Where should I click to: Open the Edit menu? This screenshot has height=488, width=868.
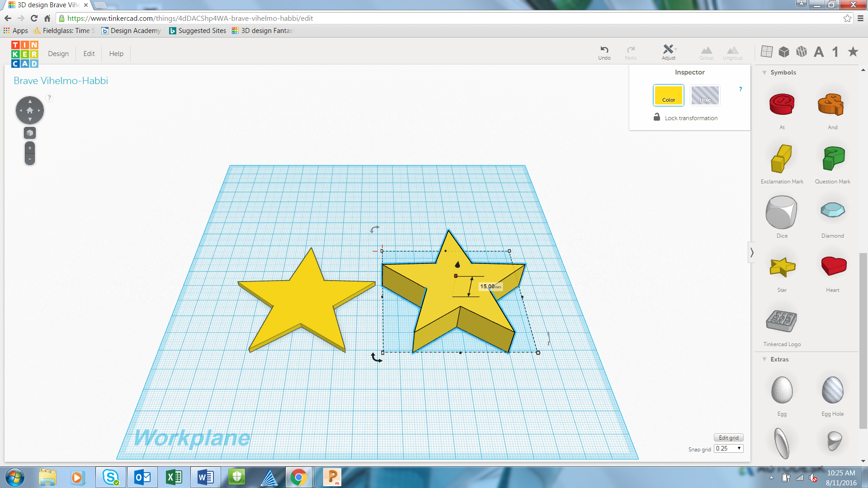[x=89, y=53]
